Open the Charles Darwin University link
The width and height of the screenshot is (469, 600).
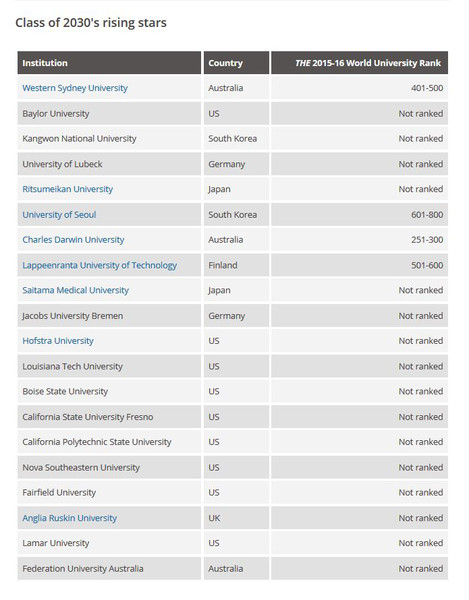(73, 240)
